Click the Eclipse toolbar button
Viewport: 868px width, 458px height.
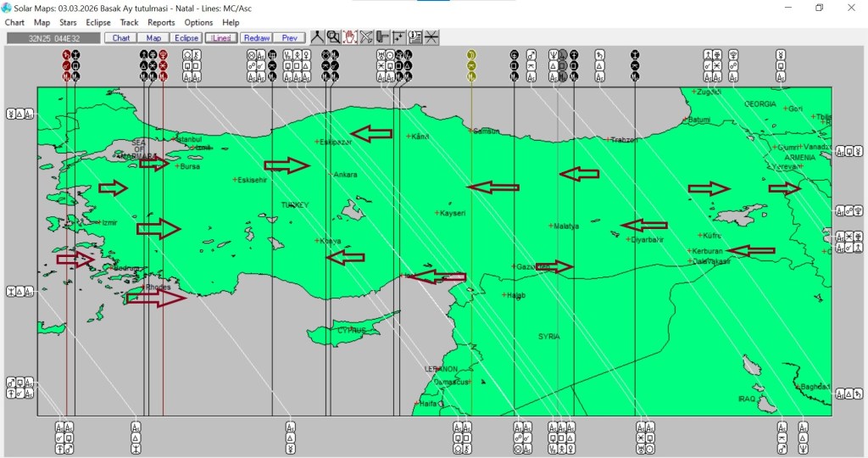186,38
